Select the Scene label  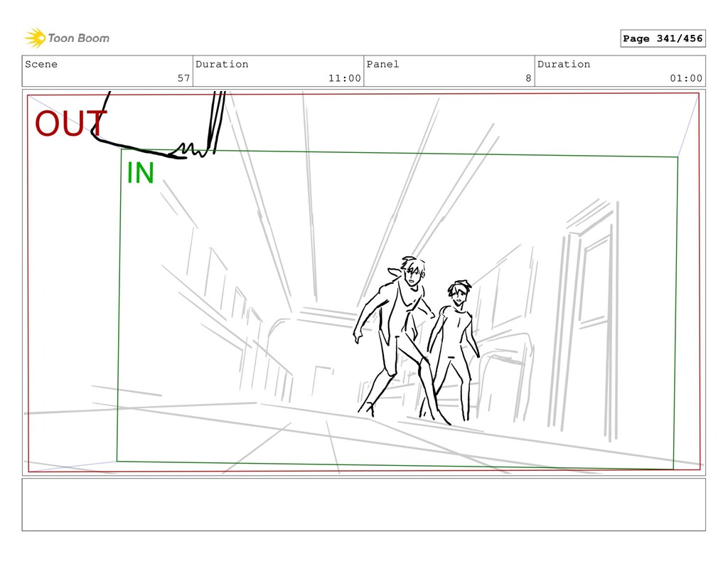coord(41,64)
